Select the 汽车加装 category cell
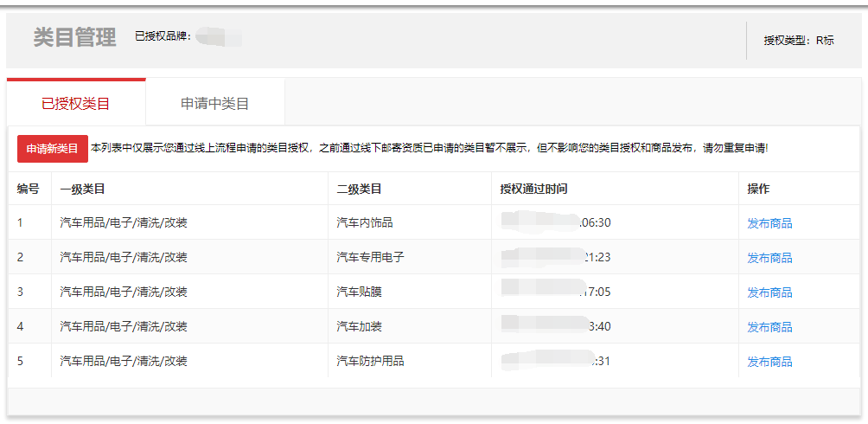The height and width of the screenshot is (424, 868). 359,327
